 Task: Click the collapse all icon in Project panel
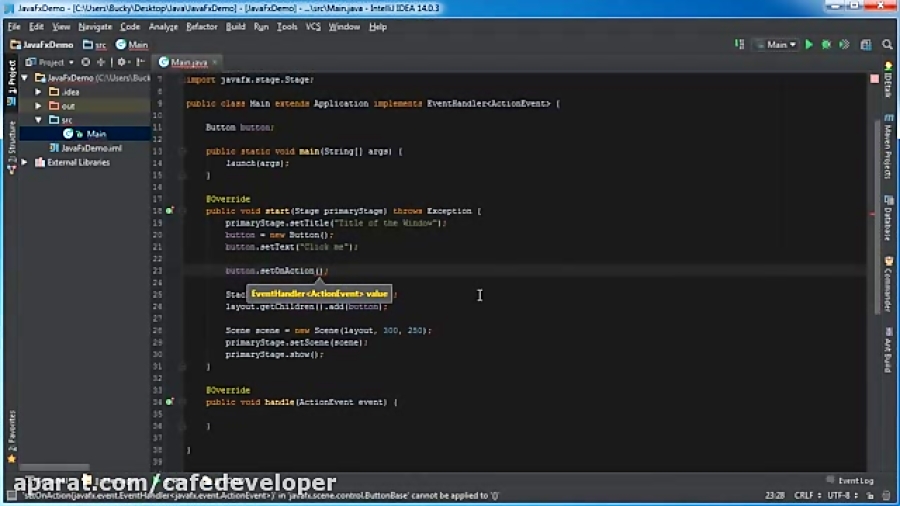pyautogui.click(x=101, y=62)
